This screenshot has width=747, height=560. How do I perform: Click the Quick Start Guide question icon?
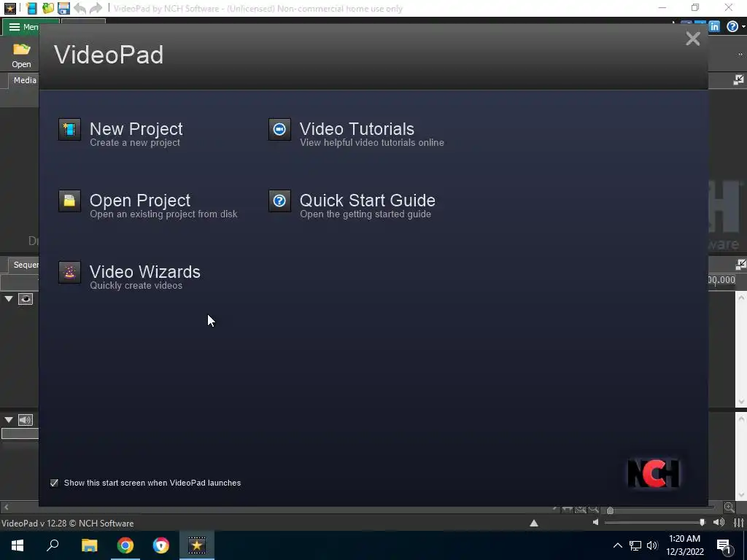click(x=279, y=201)
